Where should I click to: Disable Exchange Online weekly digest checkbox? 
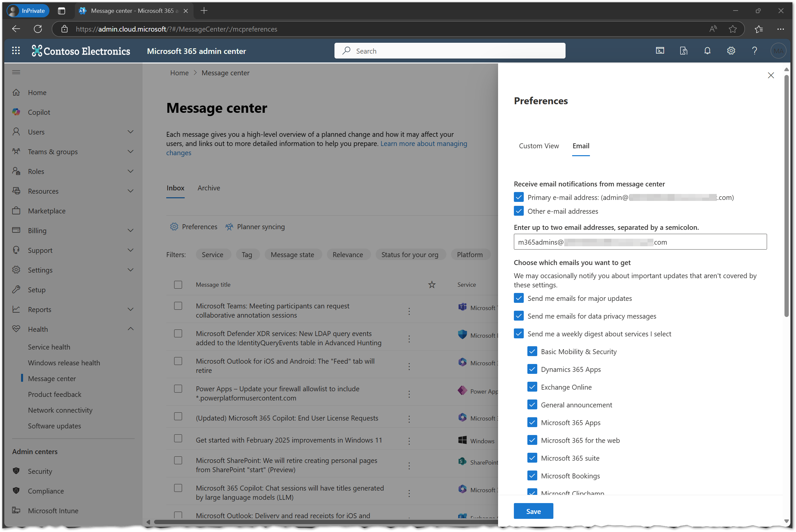click(x=532, y=387)
